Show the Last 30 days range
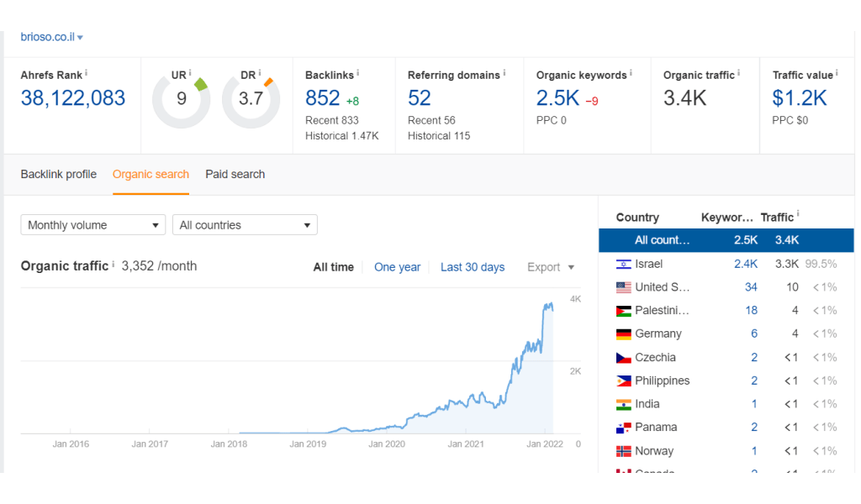This screenshot has width=861, height=504. point(473,267)
